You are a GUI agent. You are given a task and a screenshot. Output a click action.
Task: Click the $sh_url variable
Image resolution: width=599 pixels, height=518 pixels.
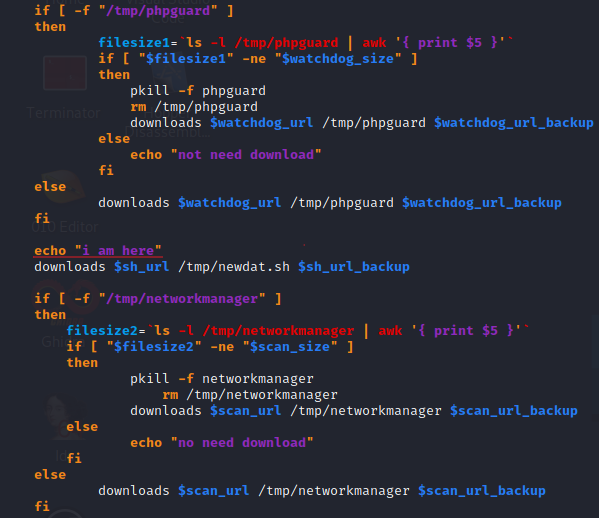(142, 267)
